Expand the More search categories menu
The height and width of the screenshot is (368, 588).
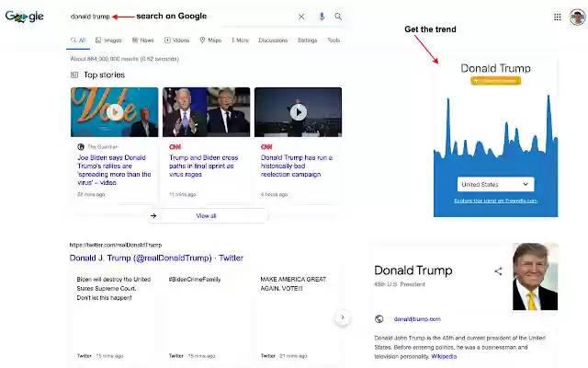click(240, 40)
